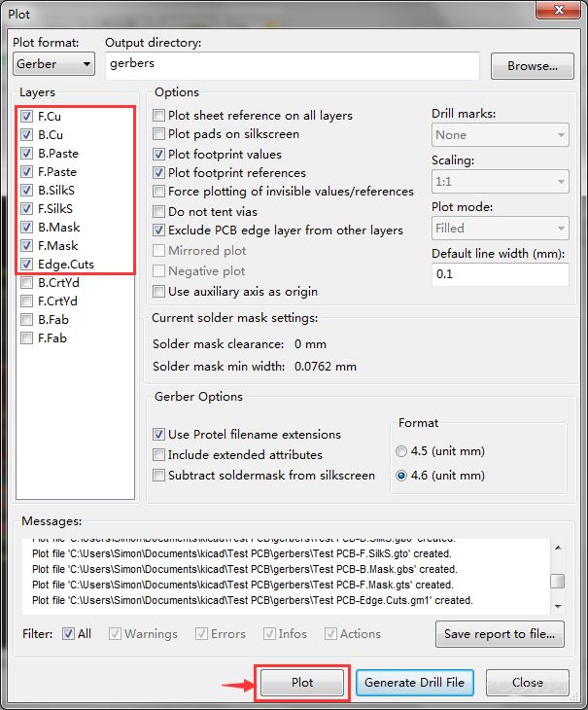Enable the B.CrtYd layer checkbox
The height and width of the screenshot is (710, 588).
click(26, 283)
